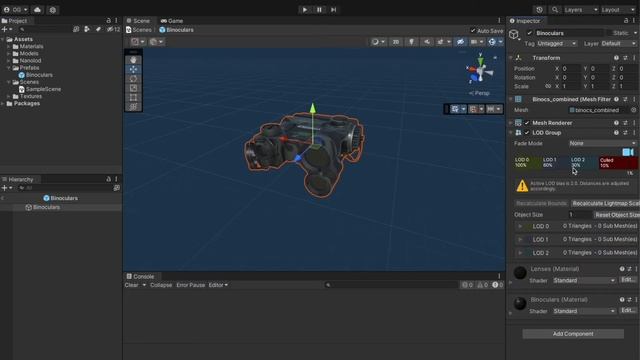Select the Scale tool in scene toolbar
The height and width of the screenshot is (360, 640).
pos(133,88)
